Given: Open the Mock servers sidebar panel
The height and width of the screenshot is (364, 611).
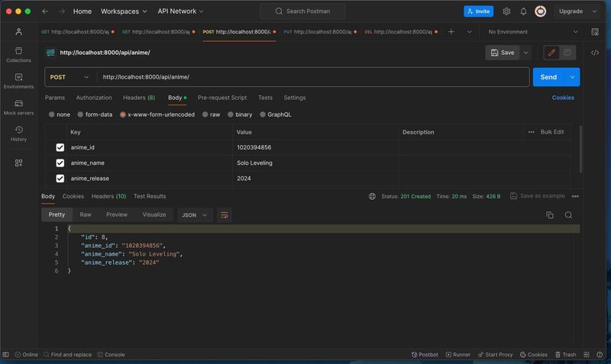Looking at the screenshot, I should [18, 108].
